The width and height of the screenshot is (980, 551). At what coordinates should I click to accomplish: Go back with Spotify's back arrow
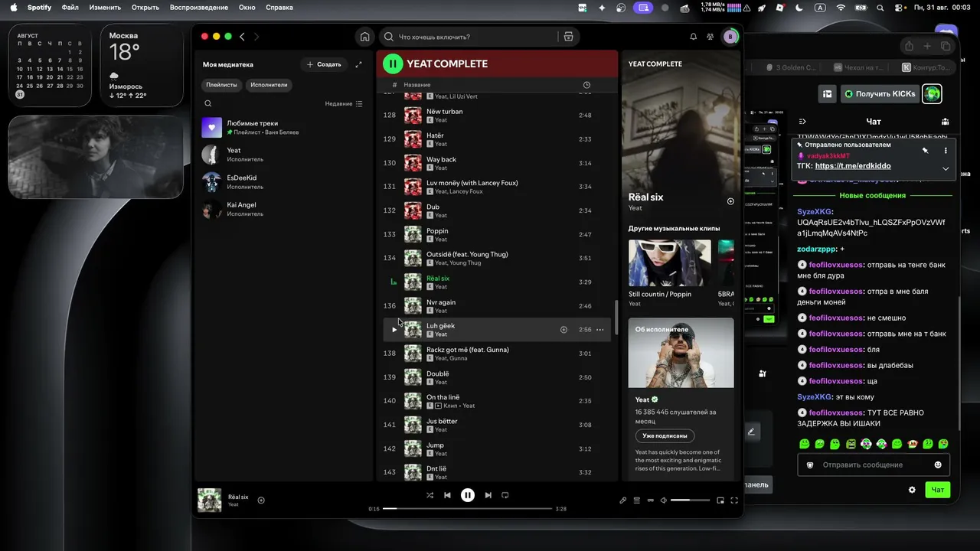tap(242, 37)
